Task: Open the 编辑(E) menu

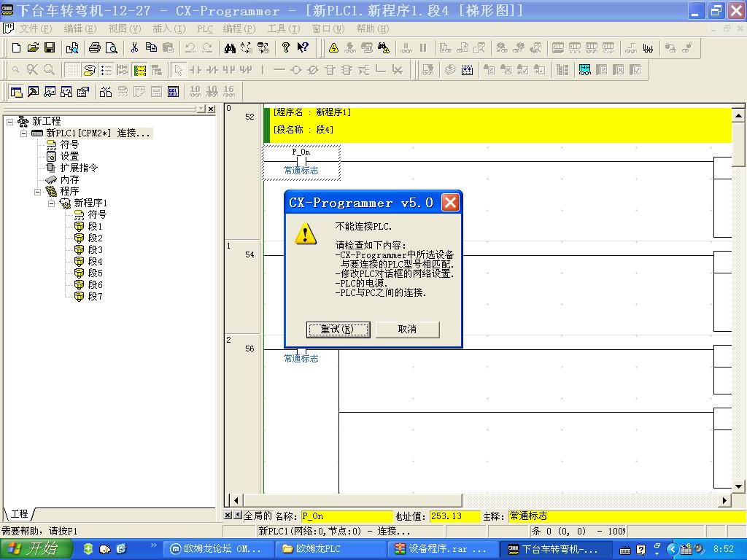Action: (80, 28)
